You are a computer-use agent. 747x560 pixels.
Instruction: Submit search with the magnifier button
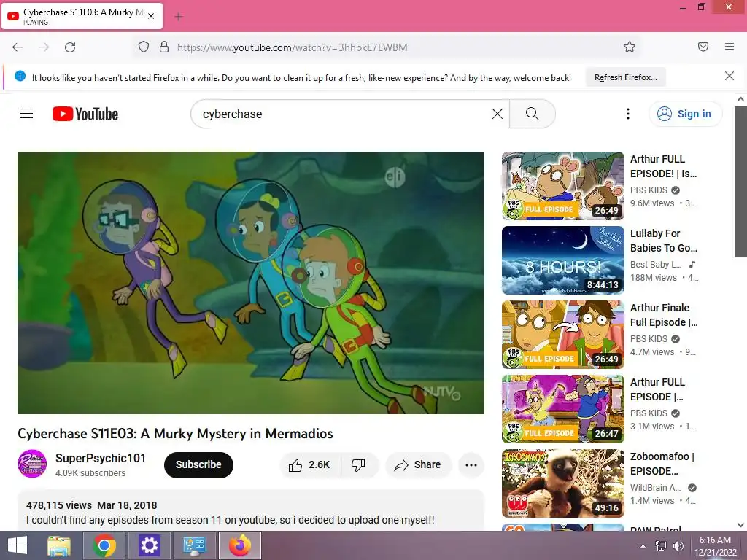(532, 114)
